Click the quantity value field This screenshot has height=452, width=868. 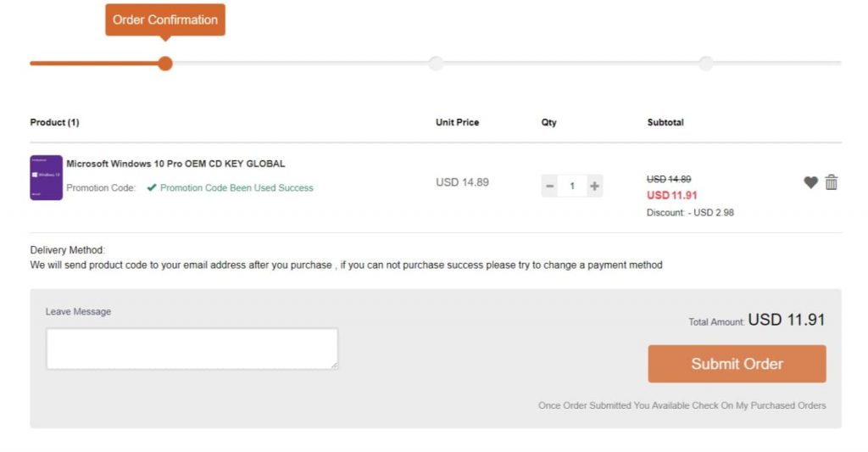pyautogui.click(x=572, y=186)
